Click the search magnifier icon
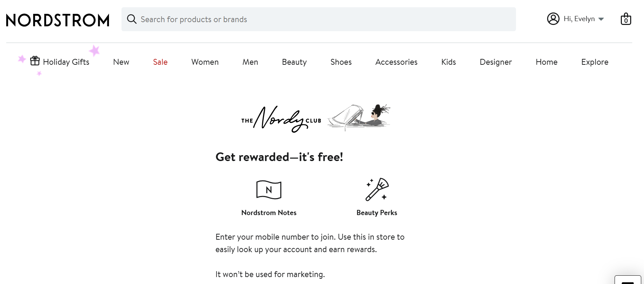644x284 pixels. [131, 19]
